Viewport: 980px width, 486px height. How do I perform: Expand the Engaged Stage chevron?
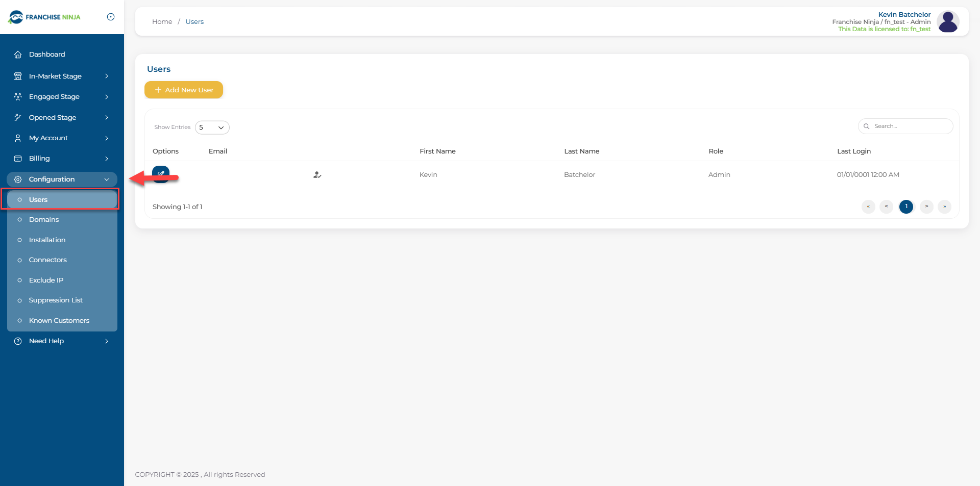point(107,96)
